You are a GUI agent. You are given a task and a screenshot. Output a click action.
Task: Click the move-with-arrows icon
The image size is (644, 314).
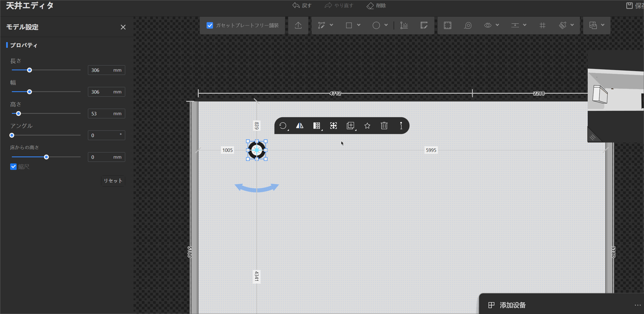[x=334, y=126]
